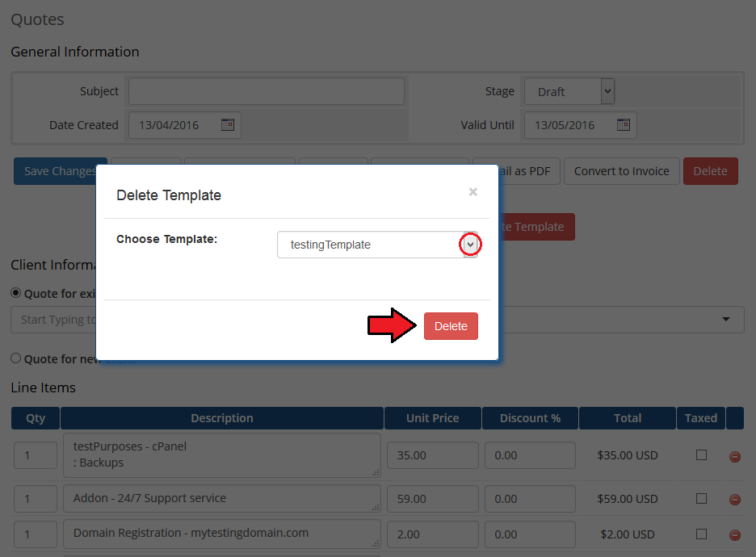
Task: Toggle Taxed checkbox for Domain Registration item
Action: click(702, 534)
